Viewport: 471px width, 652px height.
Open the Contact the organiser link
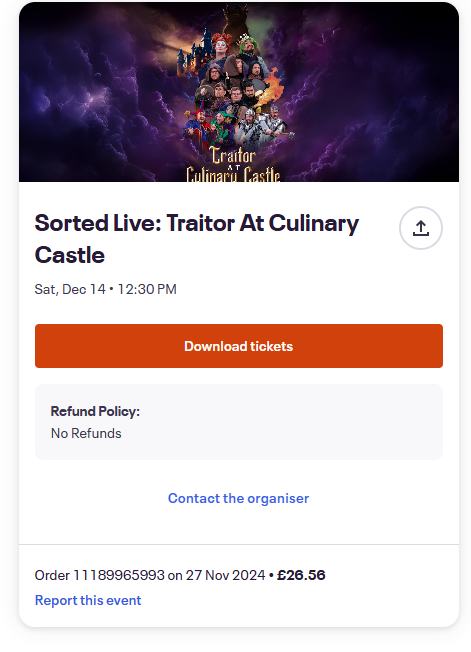coord(238,498)
